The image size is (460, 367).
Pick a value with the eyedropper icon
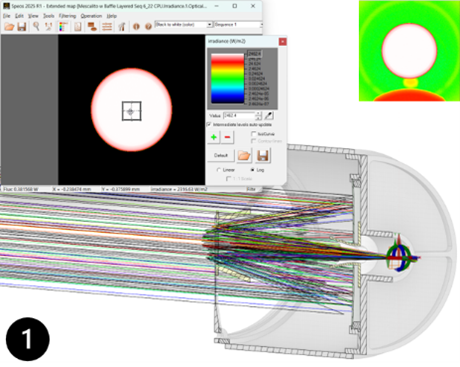(269, 116)
